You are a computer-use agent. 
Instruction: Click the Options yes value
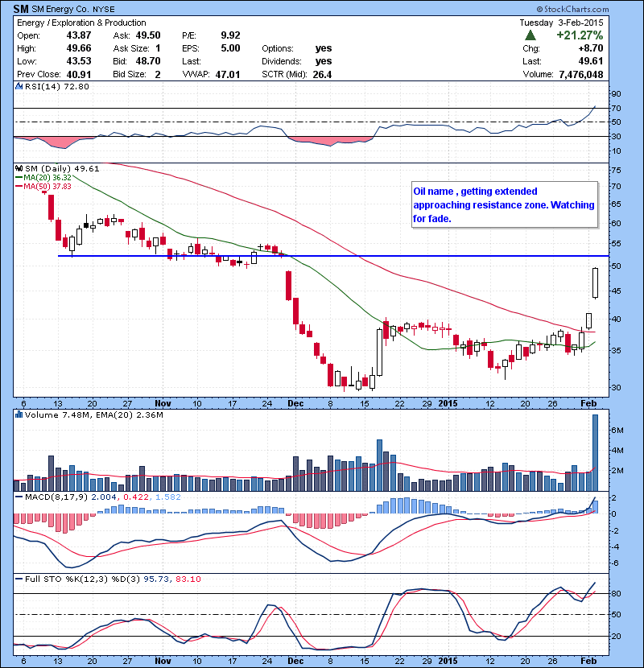click(x=324, y=48)
